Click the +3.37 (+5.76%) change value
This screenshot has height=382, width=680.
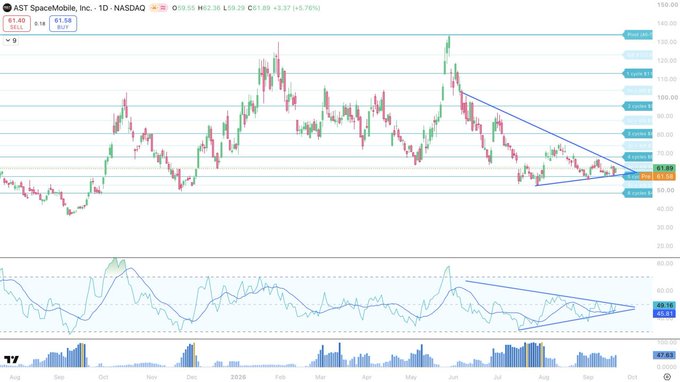[x=297, y=8]
